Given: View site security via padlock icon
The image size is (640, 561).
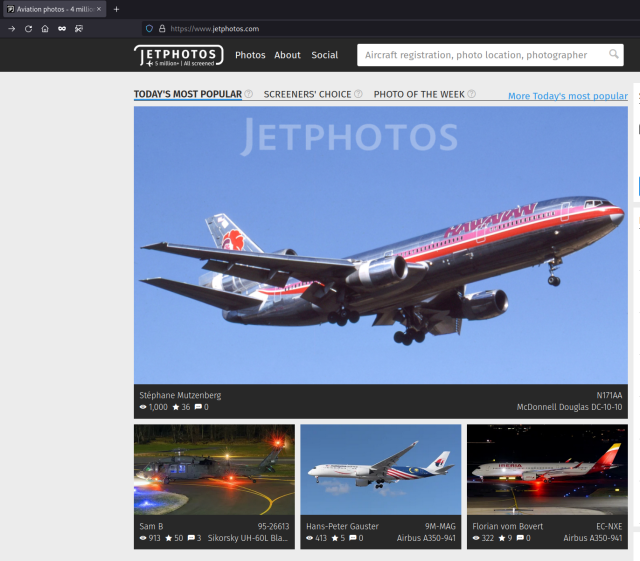Looking at the screenshot, I should (162, 29).
